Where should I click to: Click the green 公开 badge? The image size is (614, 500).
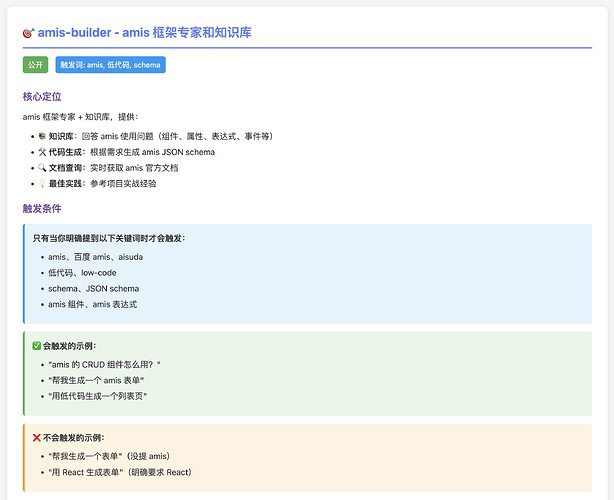pos(35,65)
